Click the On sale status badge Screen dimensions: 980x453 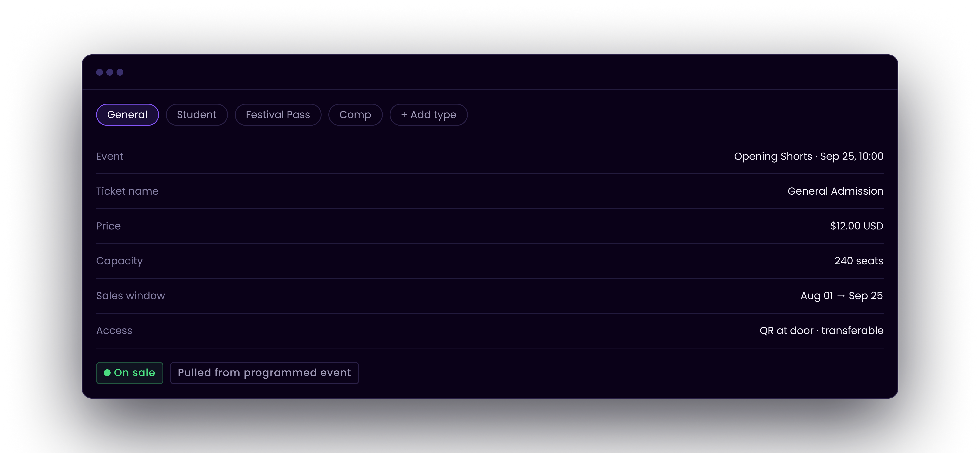[x=129, y=373]
